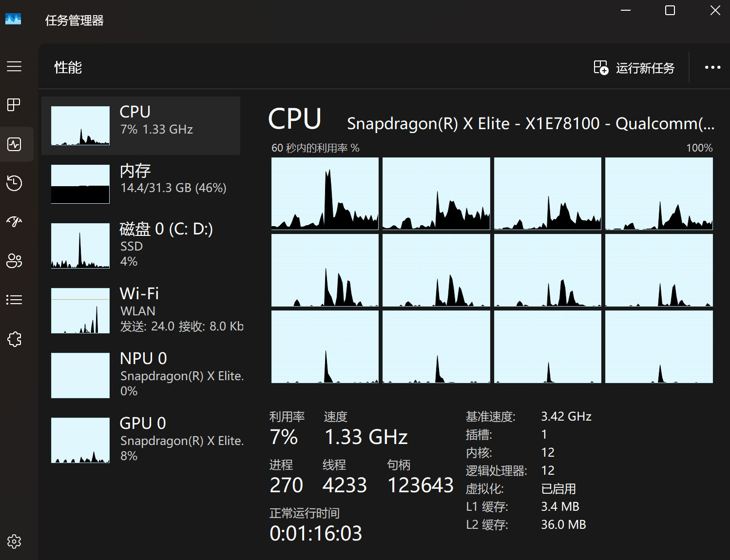Click the uptime value 0:01:16:03

[x=316, y=533]
